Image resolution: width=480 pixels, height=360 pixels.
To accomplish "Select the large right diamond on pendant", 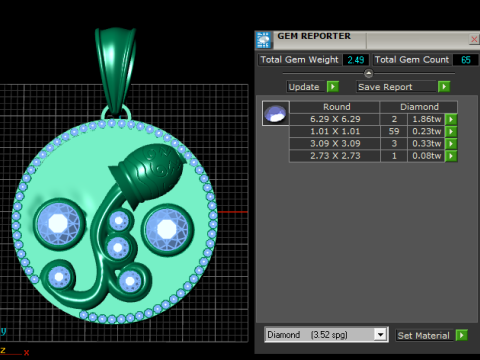I will (x=166, y=229).
